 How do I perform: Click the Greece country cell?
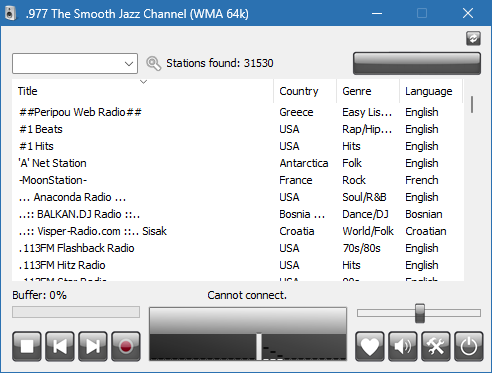[x=296, y=112]
